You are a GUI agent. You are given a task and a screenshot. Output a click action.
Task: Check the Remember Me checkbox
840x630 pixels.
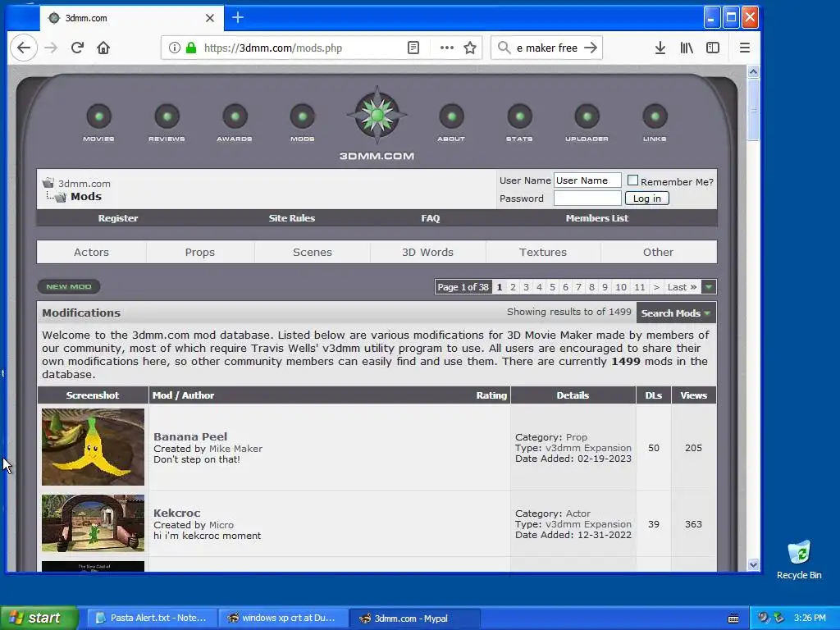coord(632,180)
